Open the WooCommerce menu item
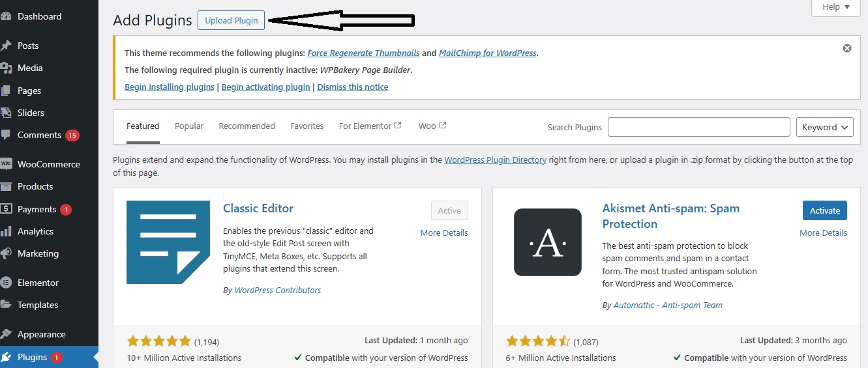 coord(49,164)
